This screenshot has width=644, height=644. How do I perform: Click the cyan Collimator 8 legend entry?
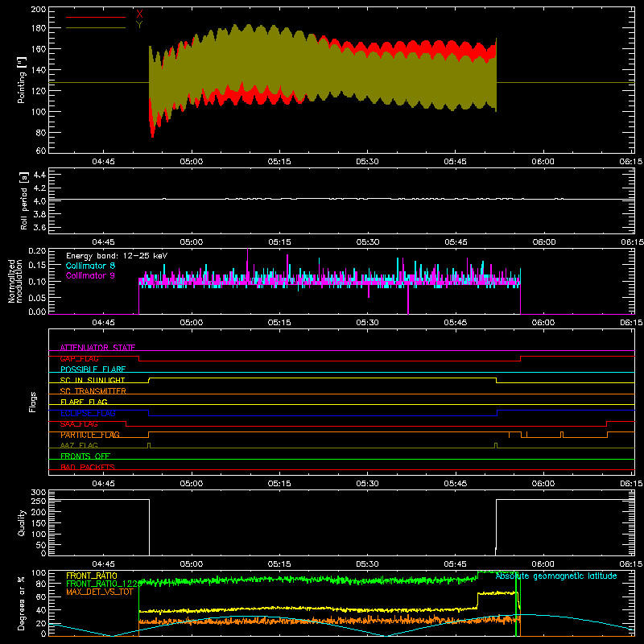coord(90,266)
